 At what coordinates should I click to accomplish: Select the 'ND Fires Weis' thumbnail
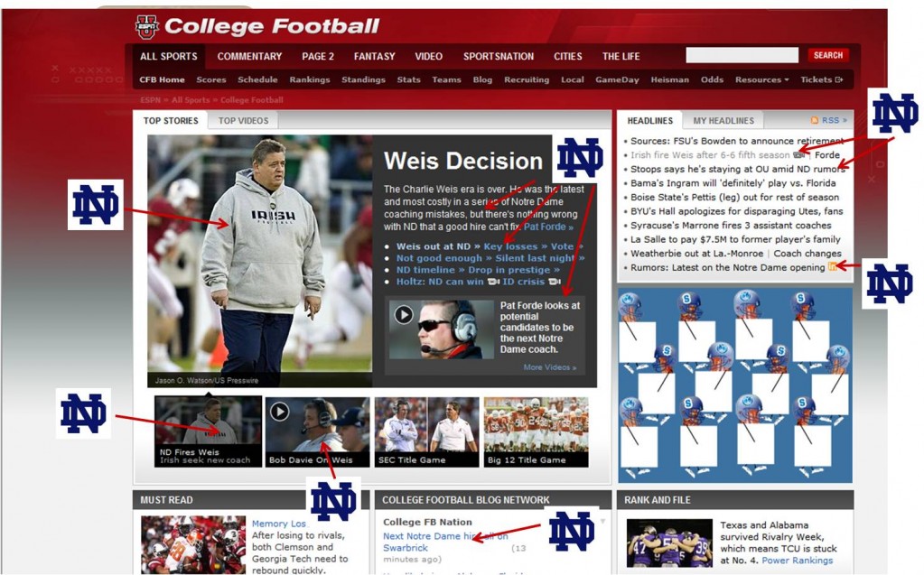tap(208, 431)
